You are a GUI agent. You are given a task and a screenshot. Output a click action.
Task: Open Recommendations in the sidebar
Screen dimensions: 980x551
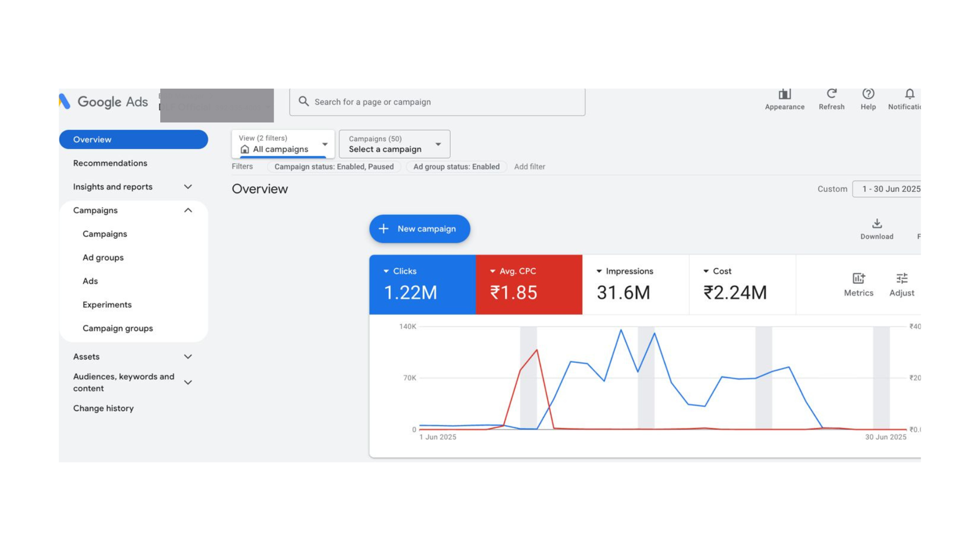pyautogui.click(x=110, y=163)
